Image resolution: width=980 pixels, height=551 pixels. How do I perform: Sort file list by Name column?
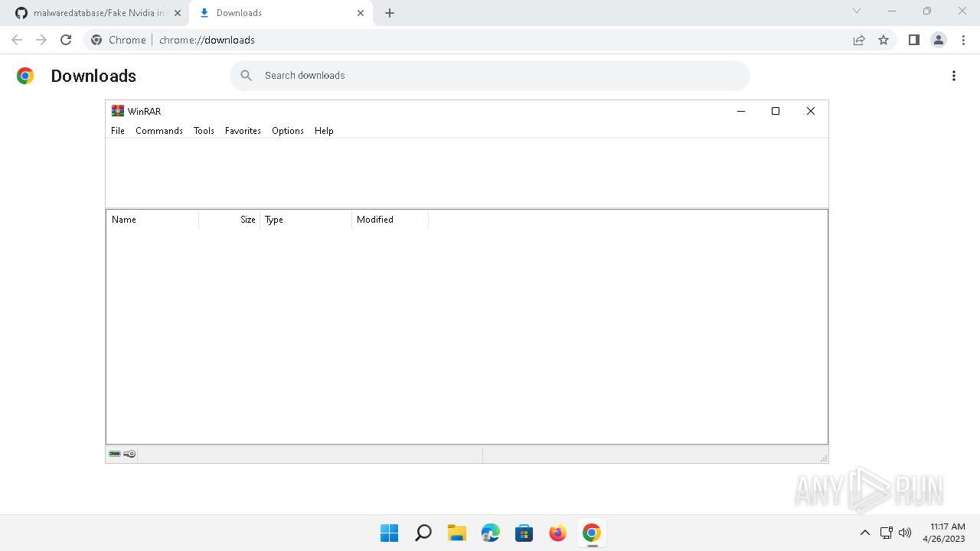(152, 220)
